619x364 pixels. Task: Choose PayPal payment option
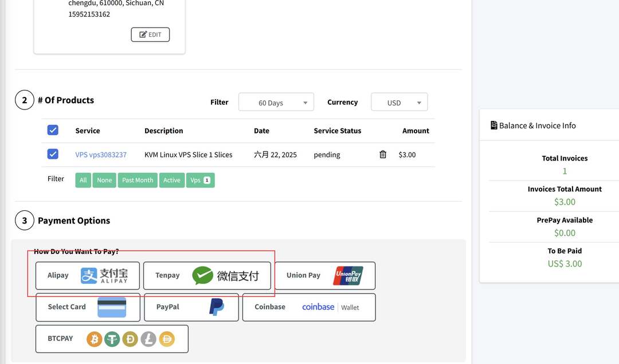coord(191,307)
